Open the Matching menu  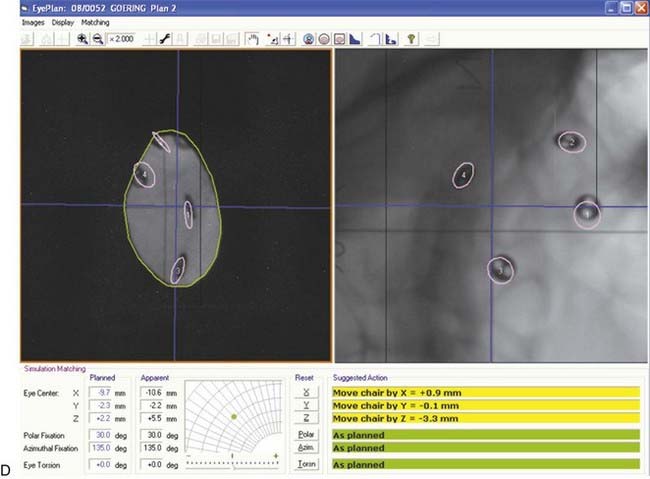[96, 21]
